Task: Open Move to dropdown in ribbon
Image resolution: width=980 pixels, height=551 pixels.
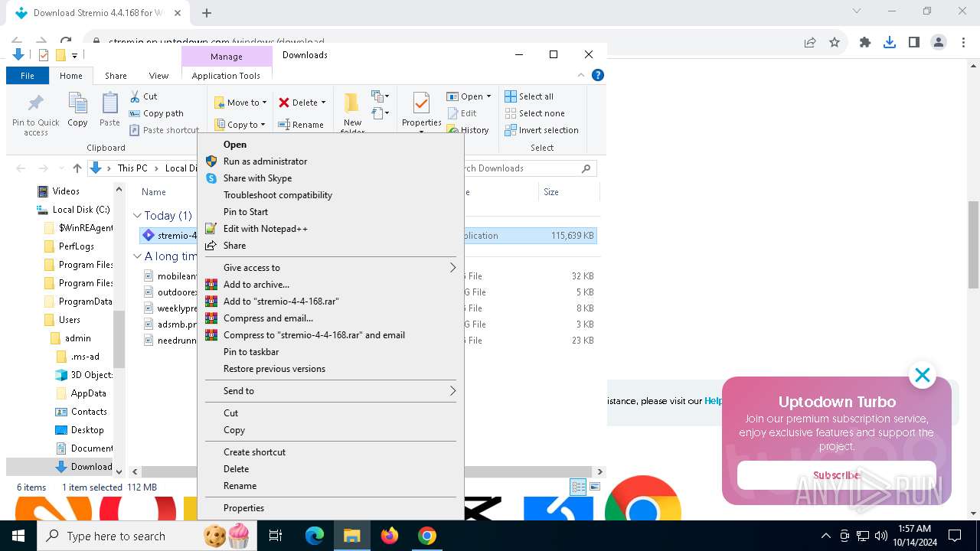Action: 240,103
